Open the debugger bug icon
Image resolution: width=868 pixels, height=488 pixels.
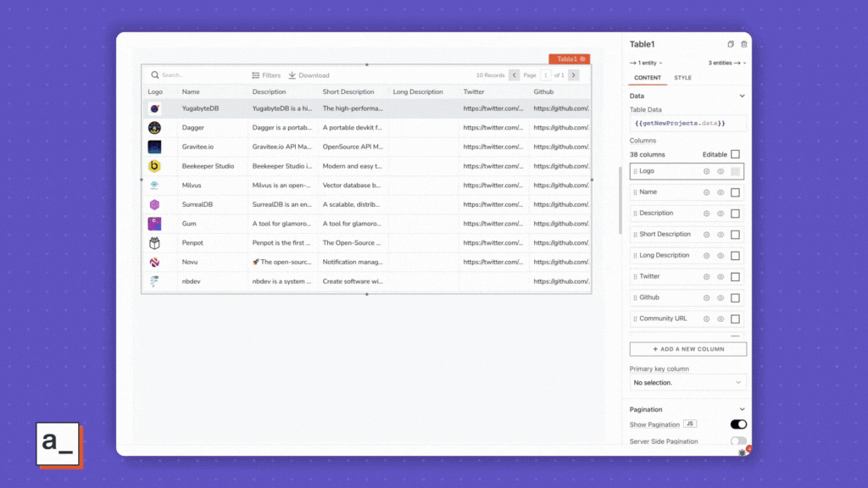tap(743, 452)
